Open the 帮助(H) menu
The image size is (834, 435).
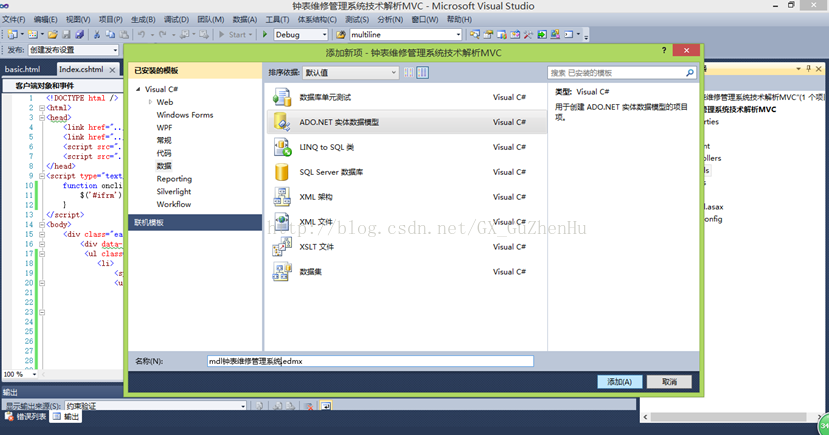pos(459,20)
